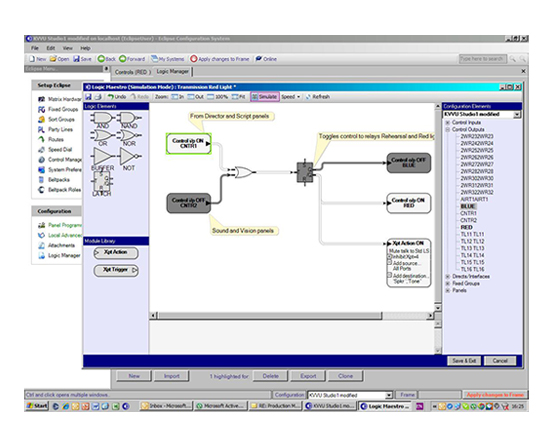
Task: Tick the Add source checkbox in Xpt Action
Action: click(x=390, y=263)
